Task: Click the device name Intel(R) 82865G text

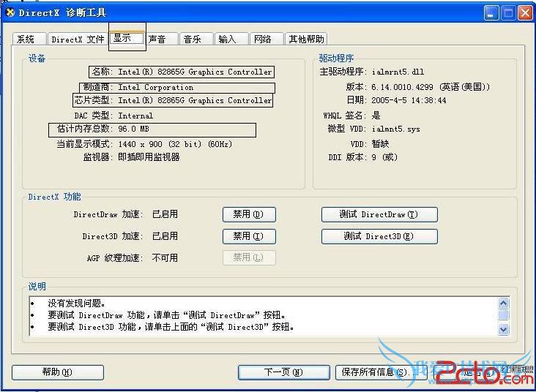Action: pyautogui.click(x=195, y=72)
